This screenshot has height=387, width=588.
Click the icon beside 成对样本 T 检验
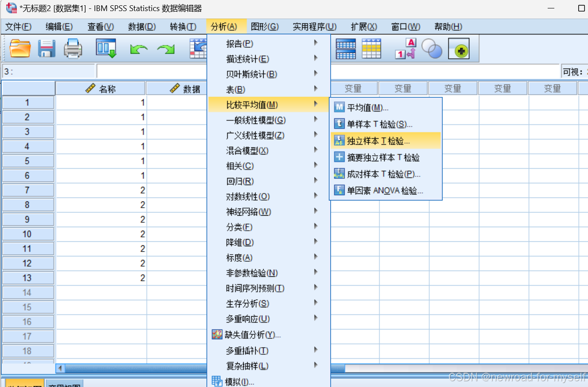click(x=339, y=174)
